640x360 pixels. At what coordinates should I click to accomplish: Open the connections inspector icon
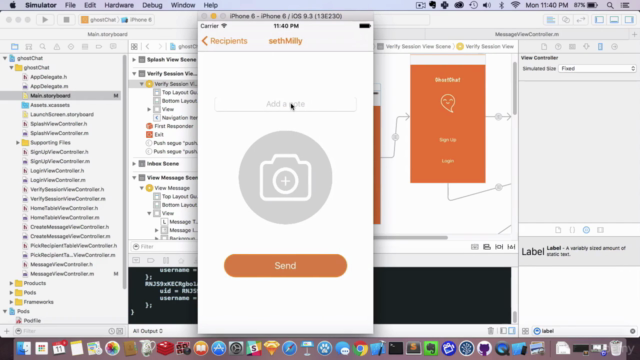coord(614,47)
